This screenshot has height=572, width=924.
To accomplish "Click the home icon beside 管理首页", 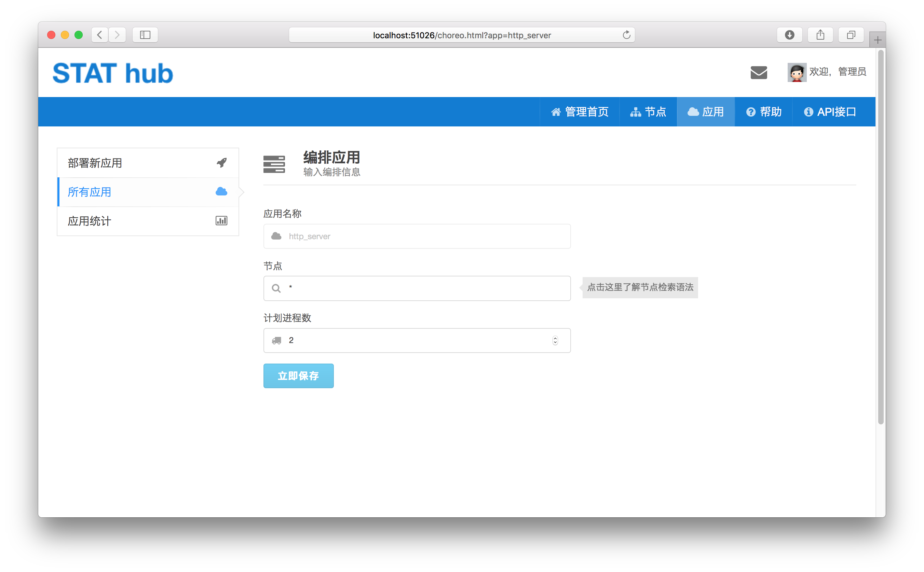I will (556, 112).
